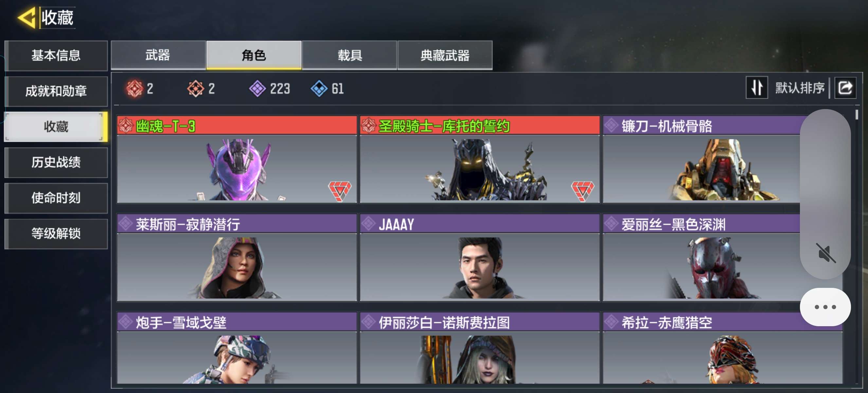Open the 默认排序 sort dropdown
This screenshot has width=868, height=393.
coord(800,88)
